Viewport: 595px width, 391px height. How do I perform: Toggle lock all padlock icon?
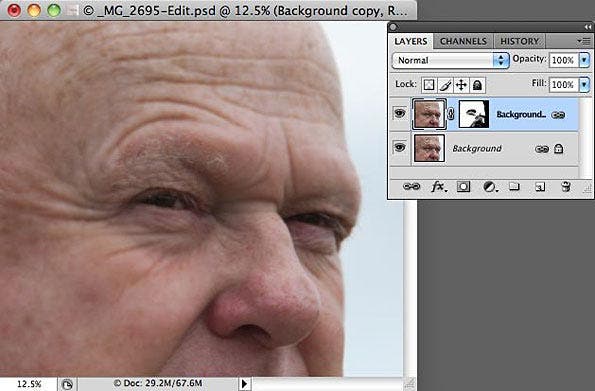[x=477, y=85]
